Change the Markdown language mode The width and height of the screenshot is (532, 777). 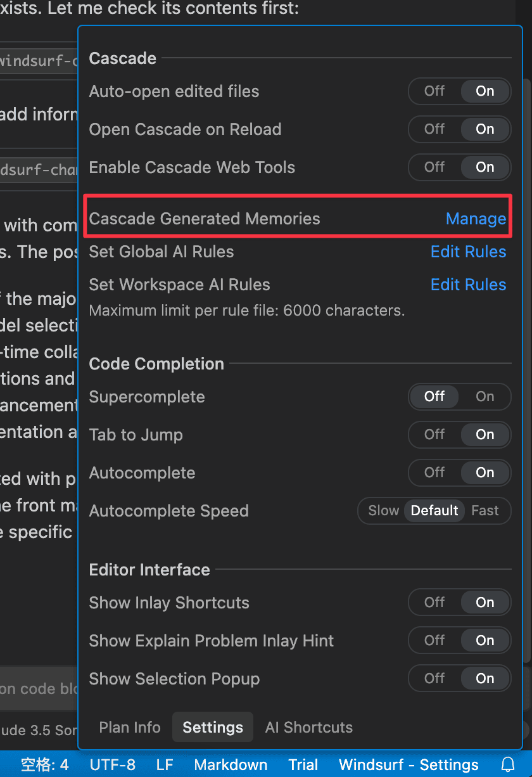pos(231,764)
